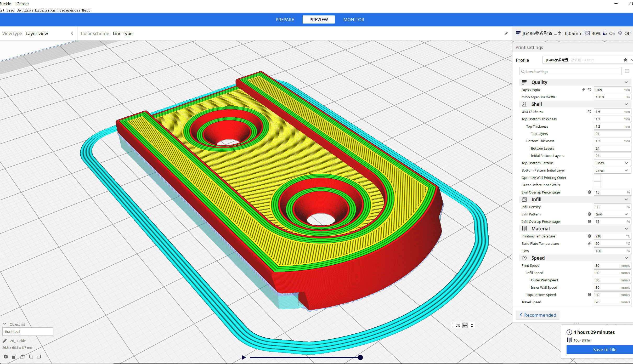This screenshot has height=364, width=633.
Task: Open the Infill Pattern Grid dropdown
Action: 612,214
